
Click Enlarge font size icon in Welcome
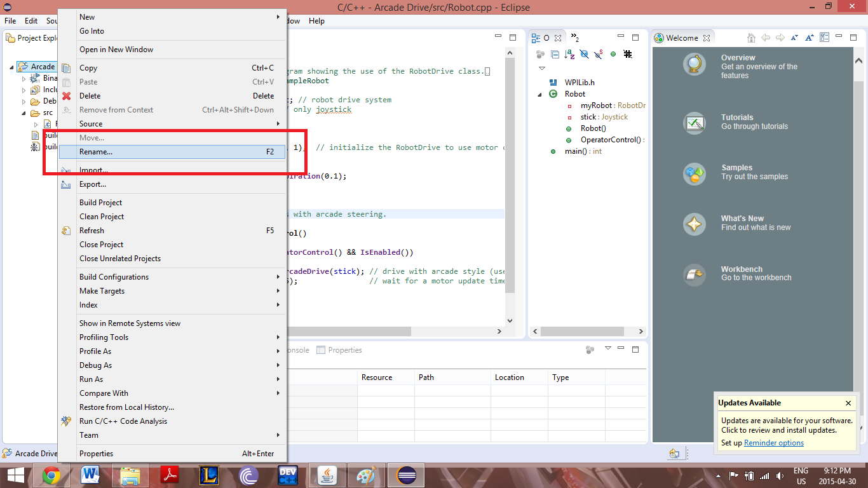click(810, 38)
